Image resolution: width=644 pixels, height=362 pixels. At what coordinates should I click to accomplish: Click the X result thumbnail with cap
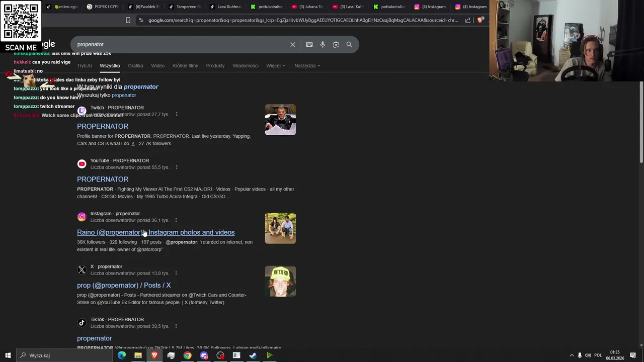[x=280, y=281]
